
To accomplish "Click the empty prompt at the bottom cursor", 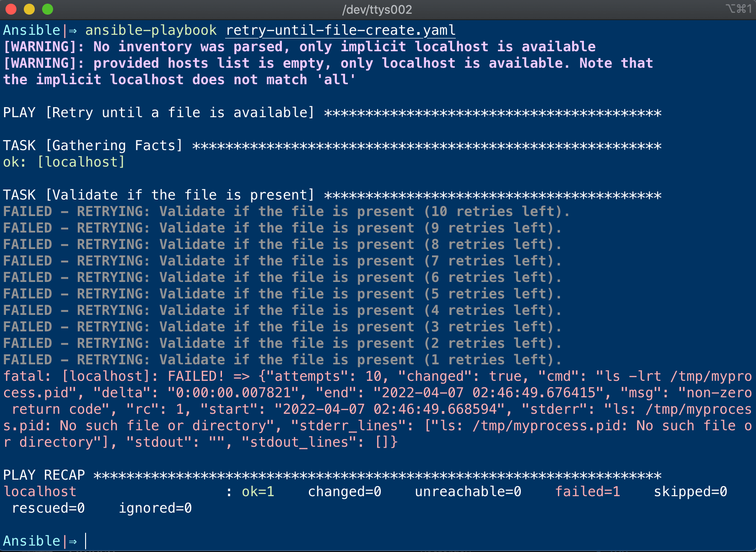I will pyautogui.click(x=86, y=541).
